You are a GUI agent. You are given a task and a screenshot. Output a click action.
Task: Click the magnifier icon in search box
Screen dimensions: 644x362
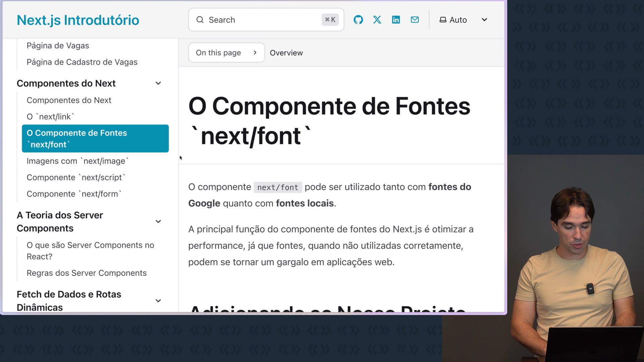tap(200, 20)
